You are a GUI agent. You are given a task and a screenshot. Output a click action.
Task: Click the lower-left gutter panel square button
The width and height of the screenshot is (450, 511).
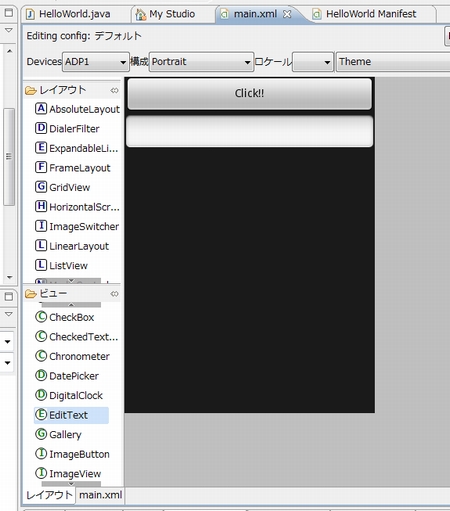(x=9, y=296)
